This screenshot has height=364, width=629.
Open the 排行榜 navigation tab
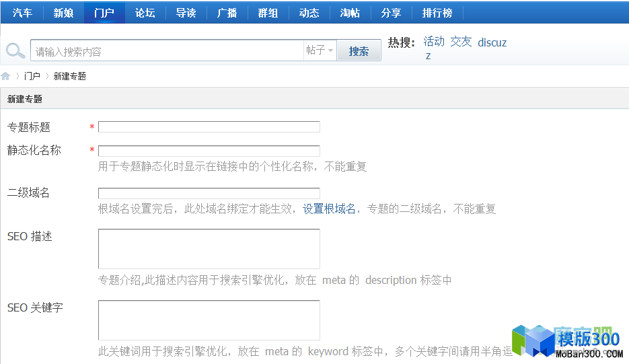pyautogui.click(x=437, y=13)
